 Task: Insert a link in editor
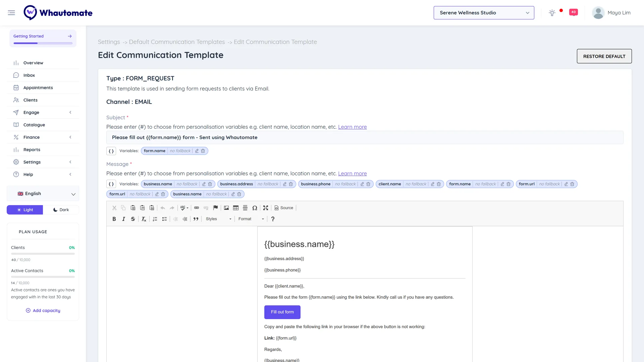coord(197,208)
